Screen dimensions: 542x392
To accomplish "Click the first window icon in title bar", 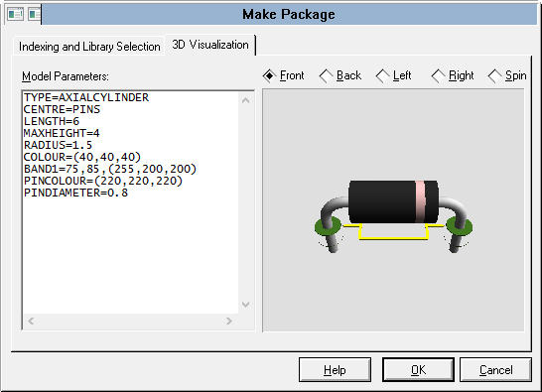I will (x=15, y=14).
